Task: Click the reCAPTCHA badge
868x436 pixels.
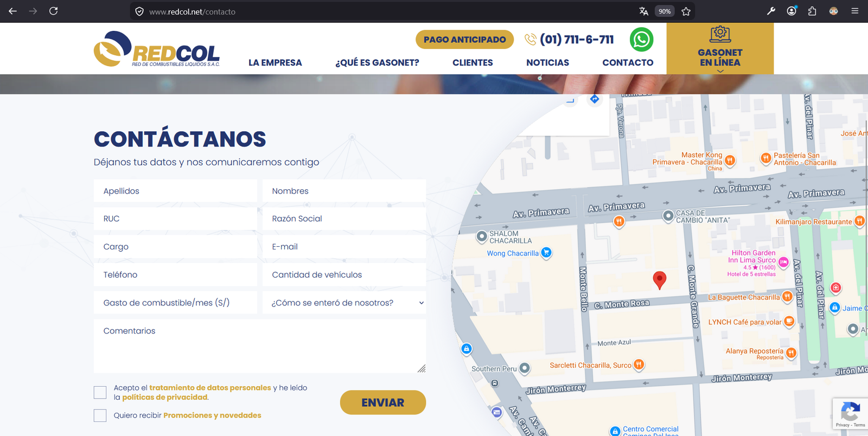Action: pos(850,414)
